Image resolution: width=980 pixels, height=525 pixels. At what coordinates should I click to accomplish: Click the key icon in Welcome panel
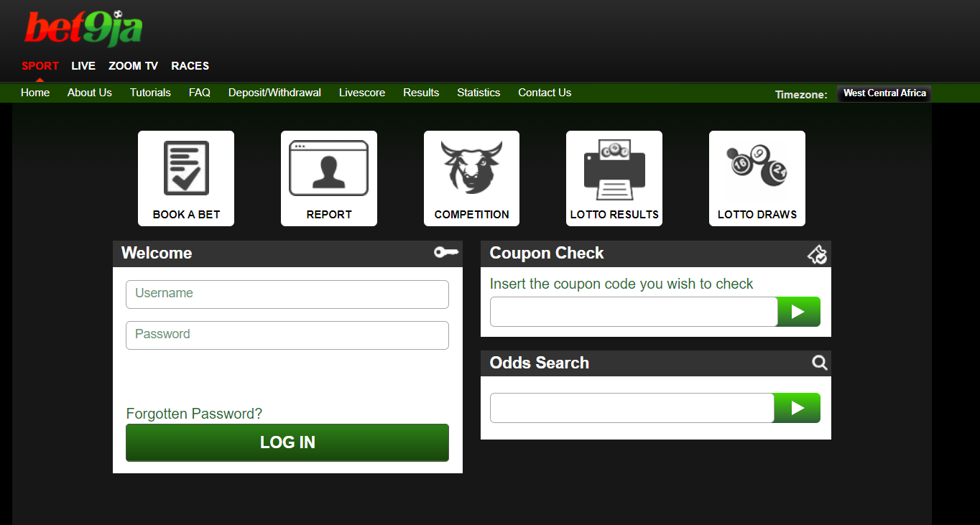(x=445, y=253)
